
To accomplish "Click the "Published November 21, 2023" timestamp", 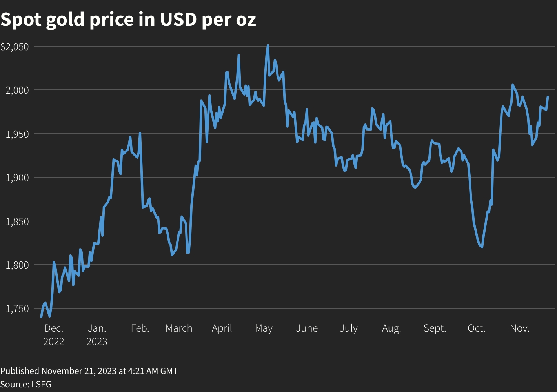I will [89, 371].
